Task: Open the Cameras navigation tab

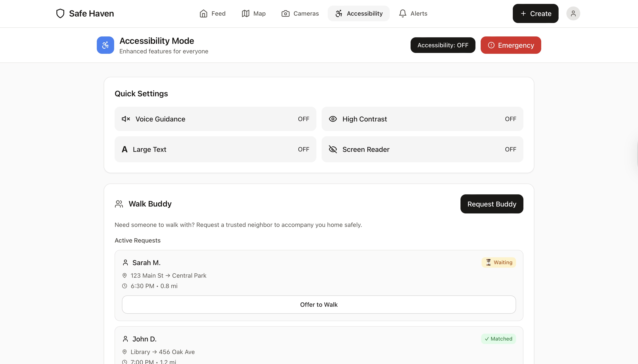Action: pyautogui.click(x=300, y=13)
